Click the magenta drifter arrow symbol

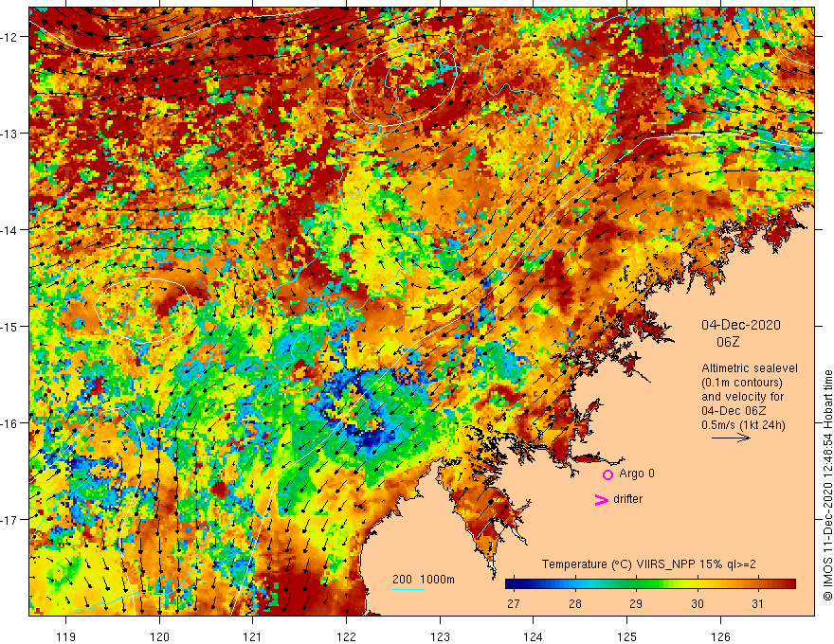(x=601, y=499)
